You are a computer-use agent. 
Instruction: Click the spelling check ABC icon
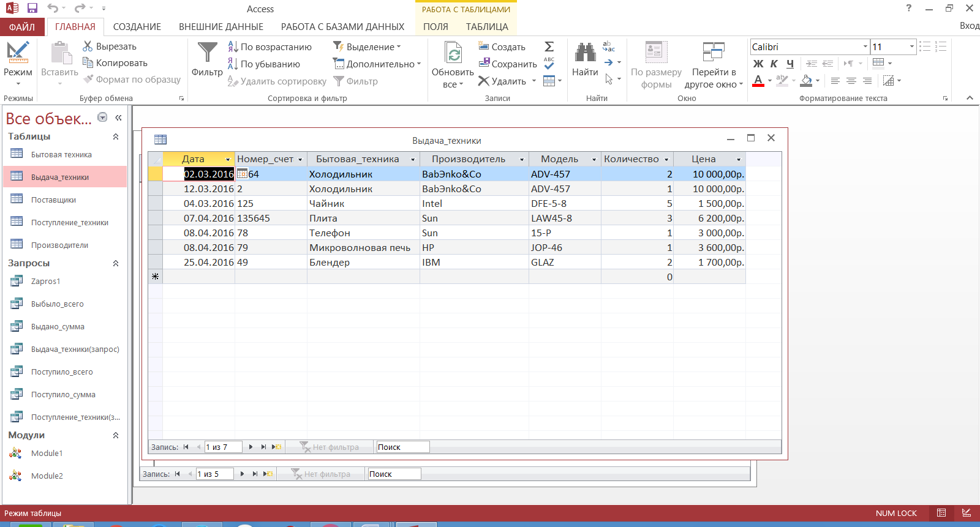coord(549,63)
